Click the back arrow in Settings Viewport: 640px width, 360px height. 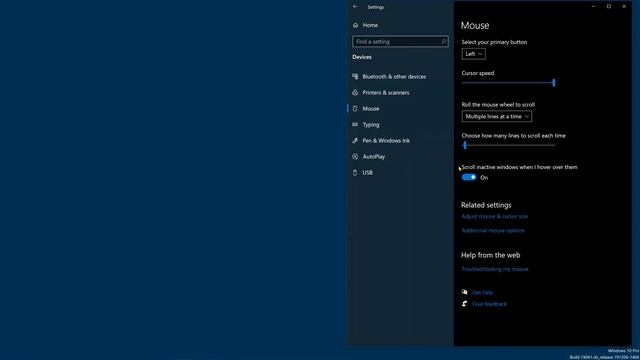(355, 7)
